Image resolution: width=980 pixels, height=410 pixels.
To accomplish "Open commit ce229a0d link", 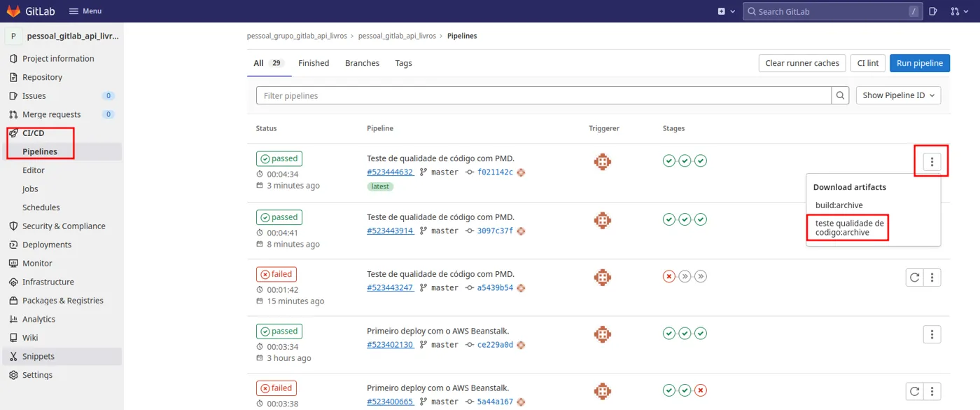I will pos(495,345).
